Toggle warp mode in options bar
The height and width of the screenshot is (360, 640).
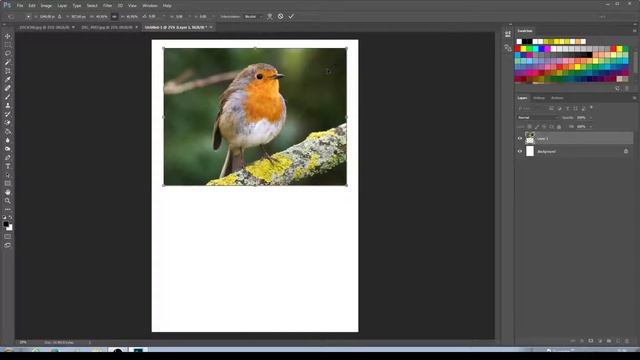point(270,16)
